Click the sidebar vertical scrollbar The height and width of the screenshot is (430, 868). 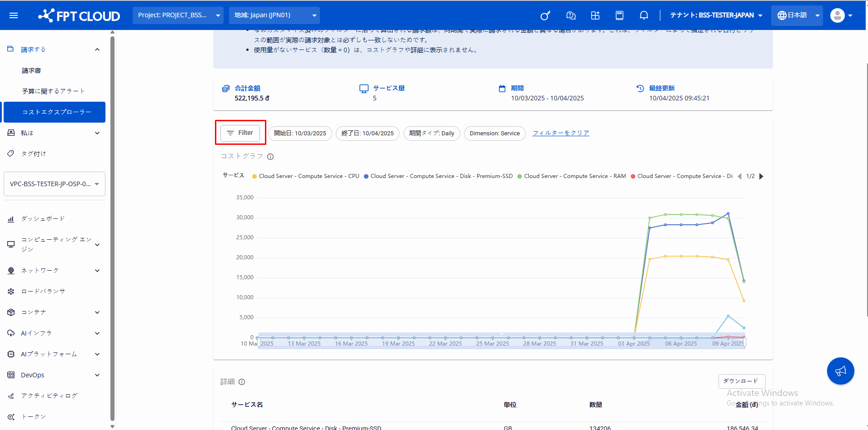pyautogui.click(x=112, y=228)
